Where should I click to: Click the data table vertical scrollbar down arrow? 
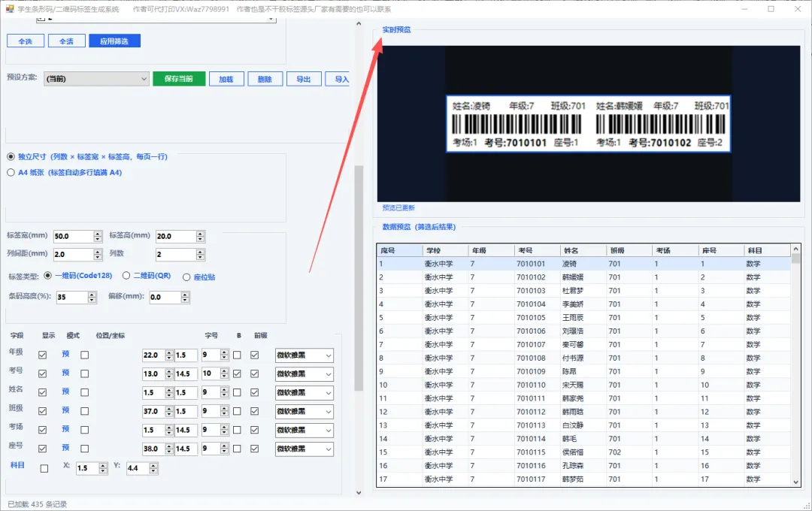point(796,482)
